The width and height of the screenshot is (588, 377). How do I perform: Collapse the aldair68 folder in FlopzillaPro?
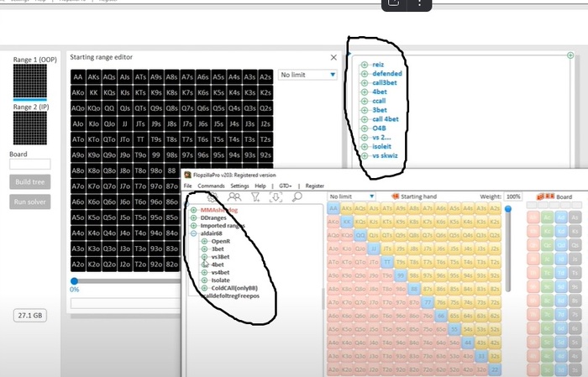click(x=193, y=233)
